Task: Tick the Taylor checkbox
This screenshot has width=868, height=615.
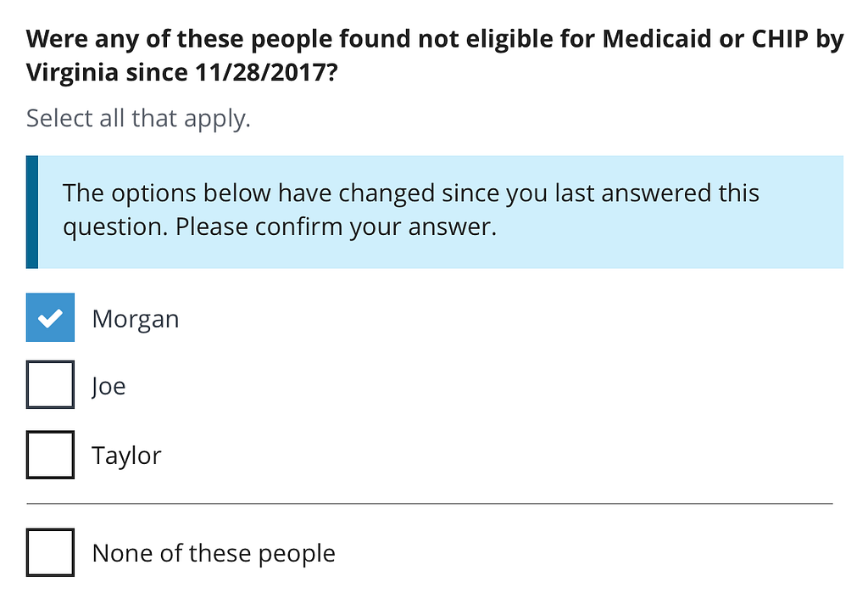Action: tap(50, 455)
